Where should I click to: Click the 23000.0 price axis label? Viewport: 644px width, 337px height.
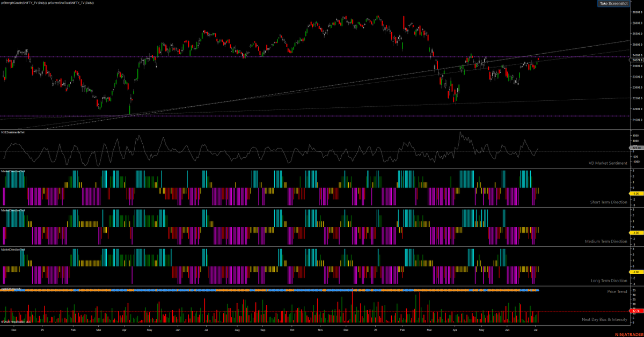click(x=637, y=87)
